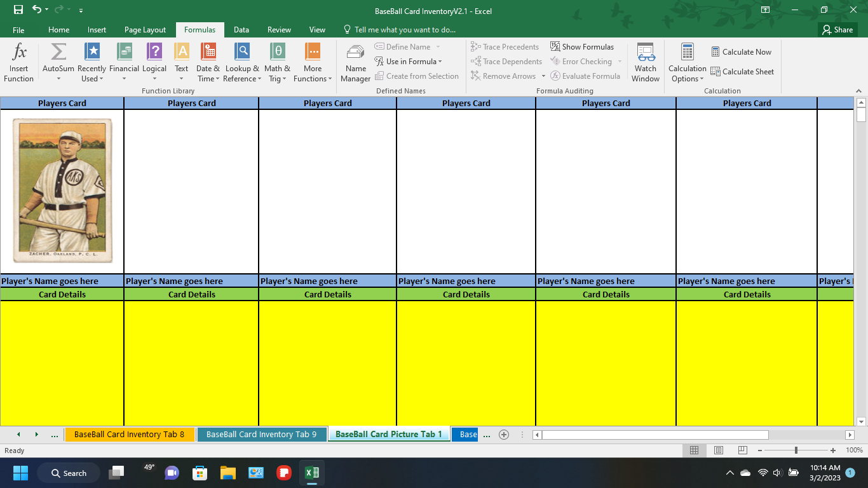Click Trace Precedents

pos(505,47)
